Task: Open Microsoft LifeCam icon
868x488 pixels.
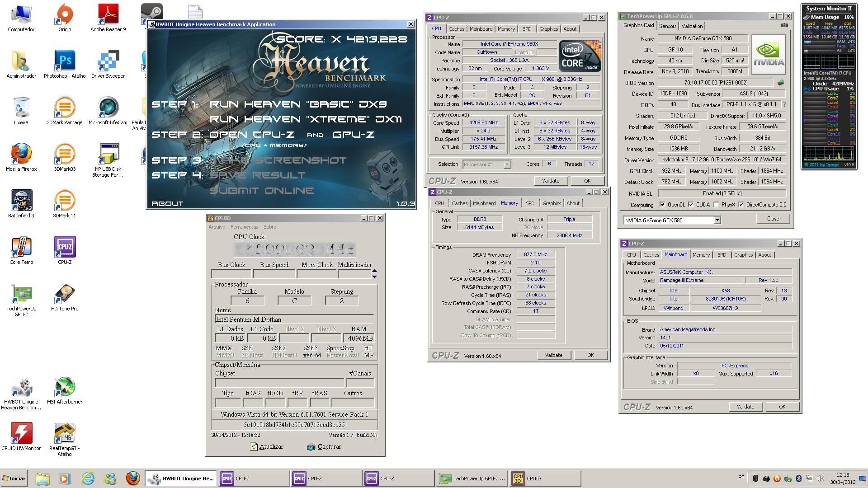Action: [x=108, y=111]
